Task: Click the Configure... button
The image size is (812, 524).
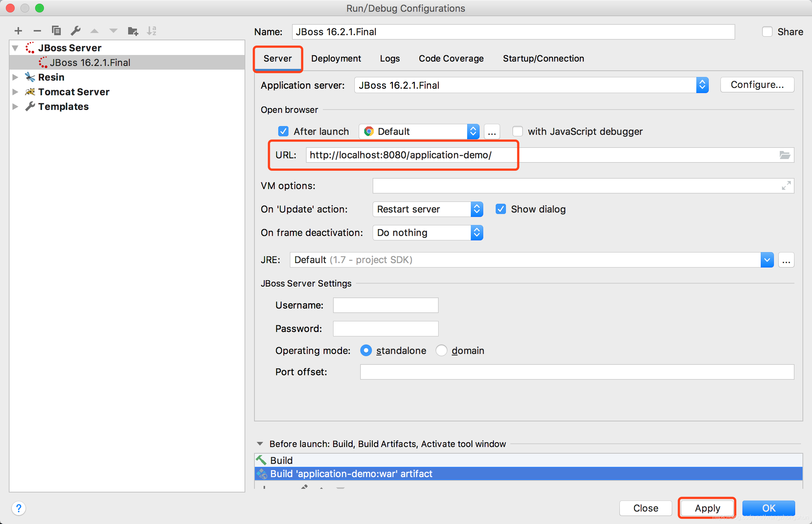Action: coord(757,85)
